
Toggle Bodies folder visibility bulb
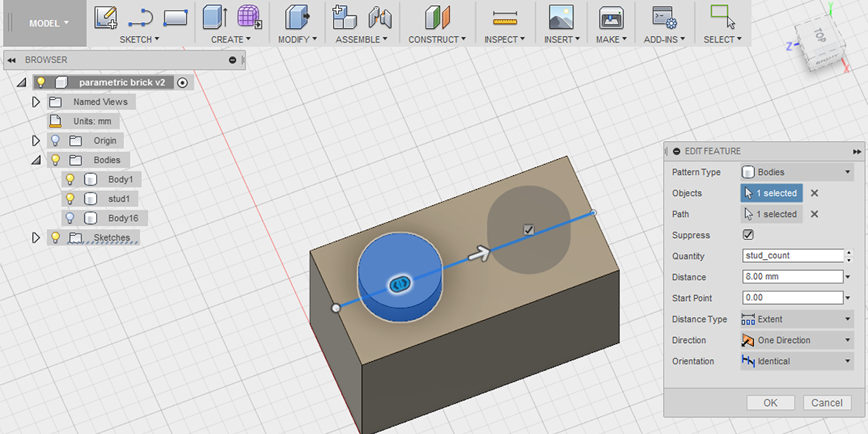(55, 160)
